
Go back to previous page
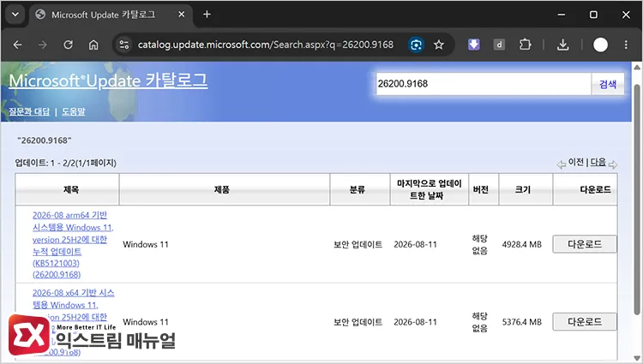point(17,45)
